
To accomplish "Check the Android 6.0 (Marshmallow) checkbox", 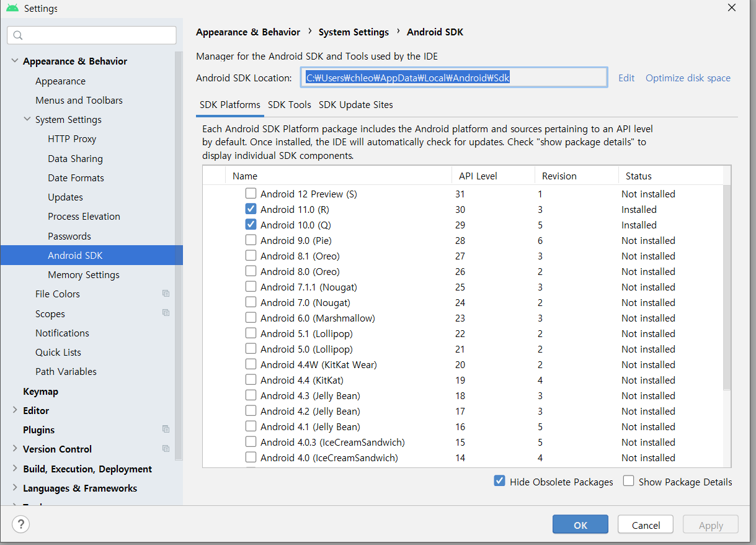I will (251, 318).
